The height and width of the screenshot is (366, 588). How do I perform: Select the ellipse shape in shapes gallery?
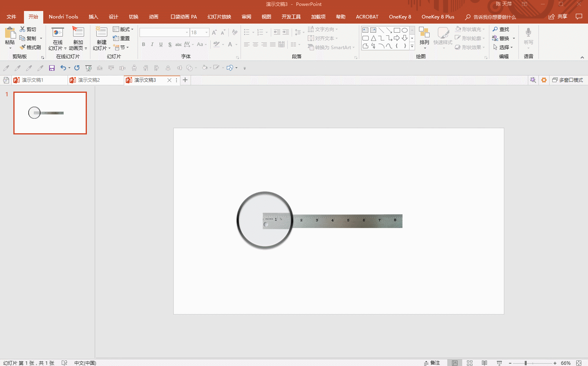pyautogui.click(x=404, y=30)
